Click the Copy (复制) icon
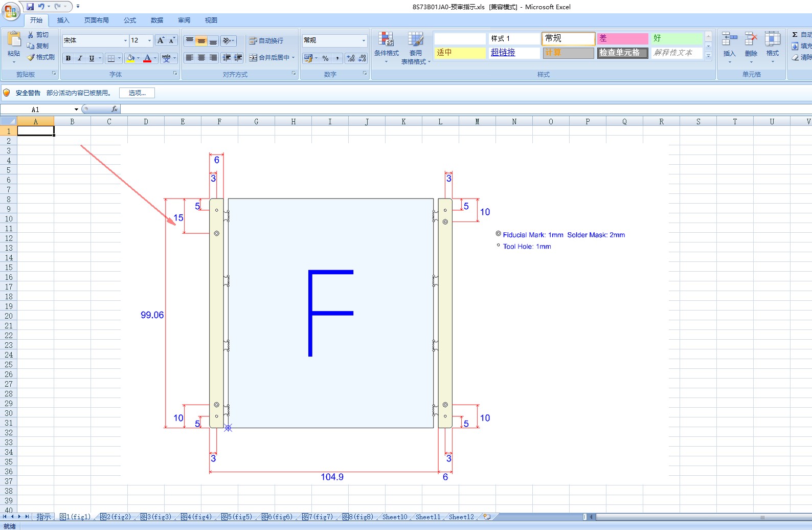This screenshot has width=812, height=530. (31, 46)
